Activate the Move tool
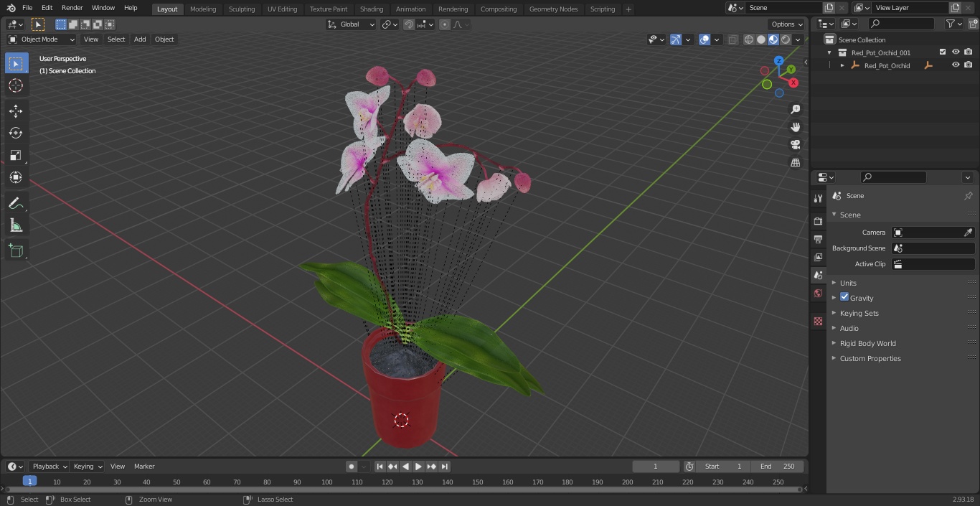The image size is (980, 506). coord(16,111)
